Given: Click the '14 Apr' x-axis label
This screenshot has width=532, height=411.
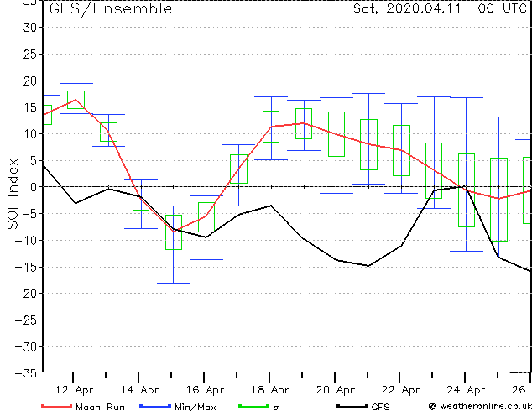Looking at the screenshot, I should (139, 390).
